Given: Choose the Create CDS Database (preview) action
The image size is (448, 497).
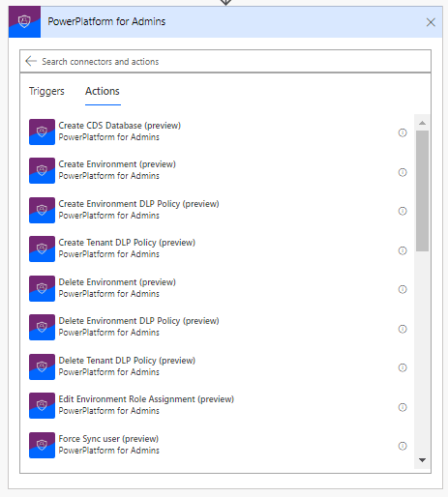Looking at the screenshot, I should [x=120, y=126].
